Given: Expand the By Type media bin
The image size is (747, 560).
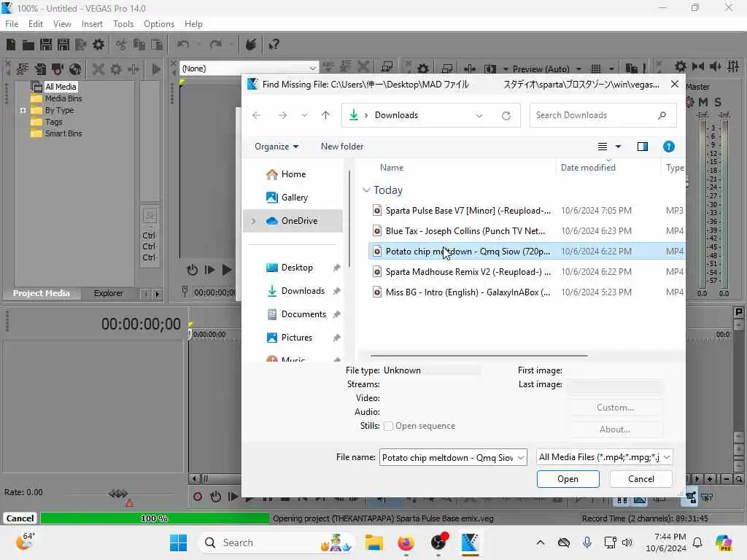Looking at the screenshot, I should (x=23, y=111).
